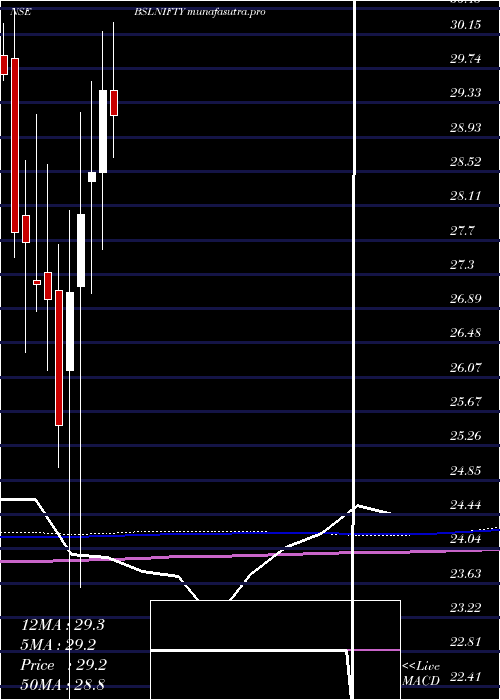The width and height of the screenshot is (500, 700).
Task: Select the tallest red candlestick body
Action: [15, 145]
